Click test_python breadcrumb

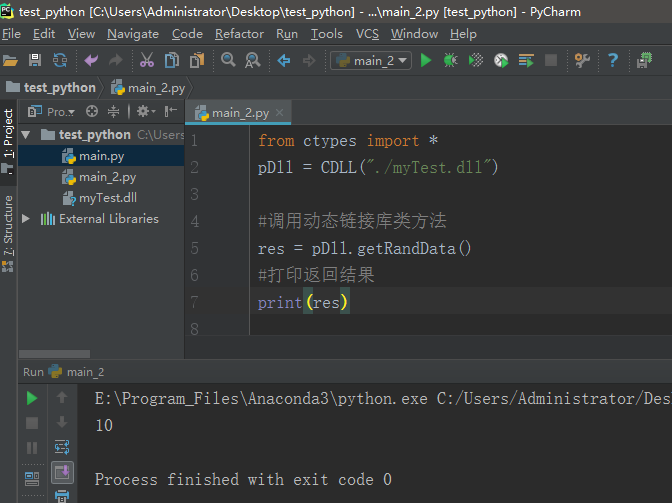[51, 88]
